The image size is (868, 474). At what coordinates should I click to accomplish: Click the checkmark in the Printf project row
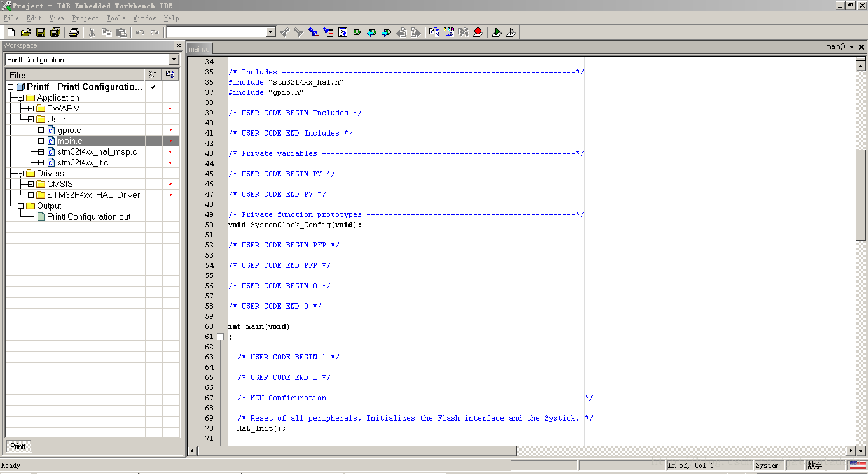coord(153,87)
